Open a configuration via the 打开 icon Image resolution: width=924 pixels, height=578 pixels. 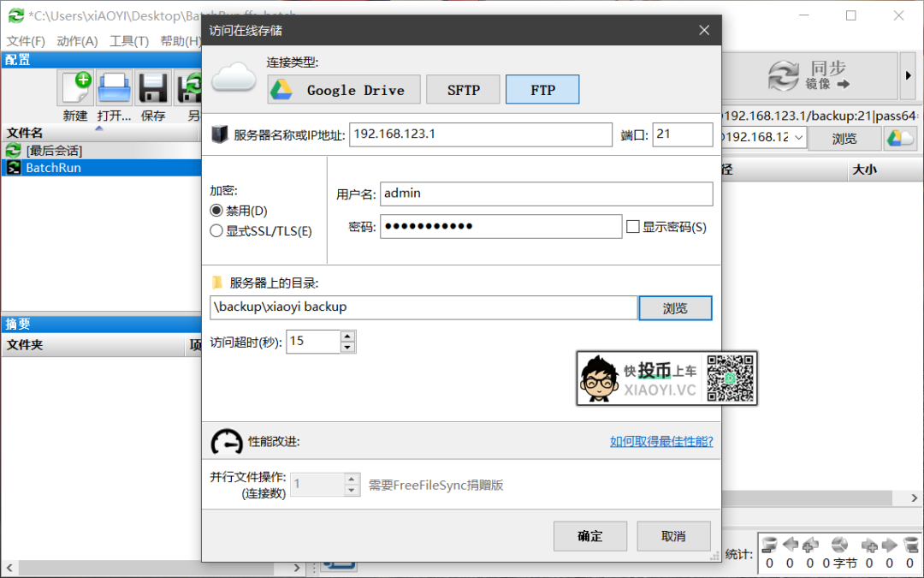click(x=114, y=87)
